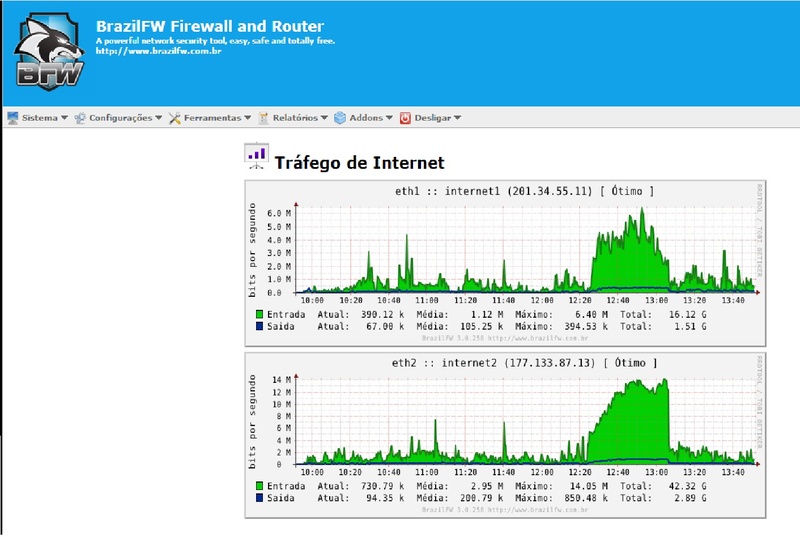Image resolution: width=800 pixels, height=537 pixels.
Task: Click eth1 Entrada Máximo value 6.40 M
Action: [591, 315]
